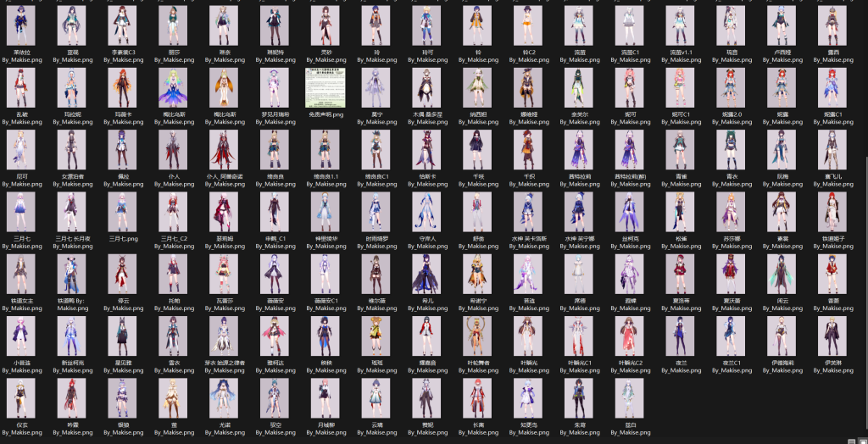Select the 梦见月瑞希 thumbnail
Viewport: 868px width, 444px height.
click(x=274, y=87)
